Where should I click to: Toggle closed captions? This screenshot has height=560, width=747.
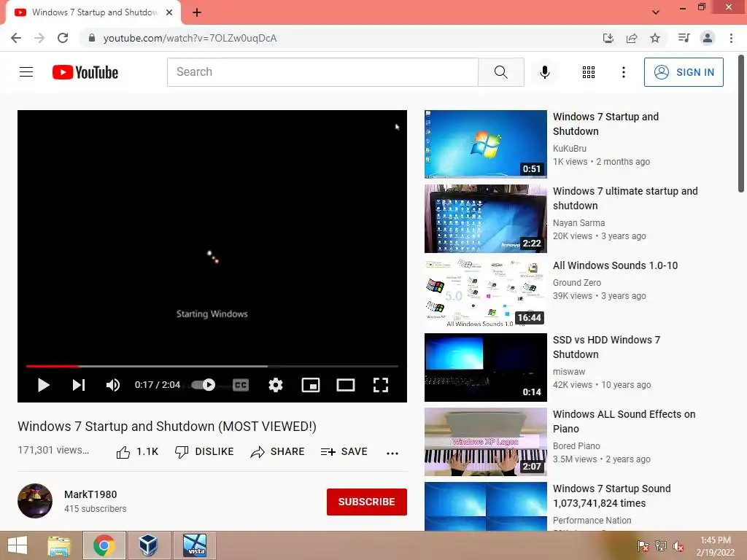tap(241, 385)
